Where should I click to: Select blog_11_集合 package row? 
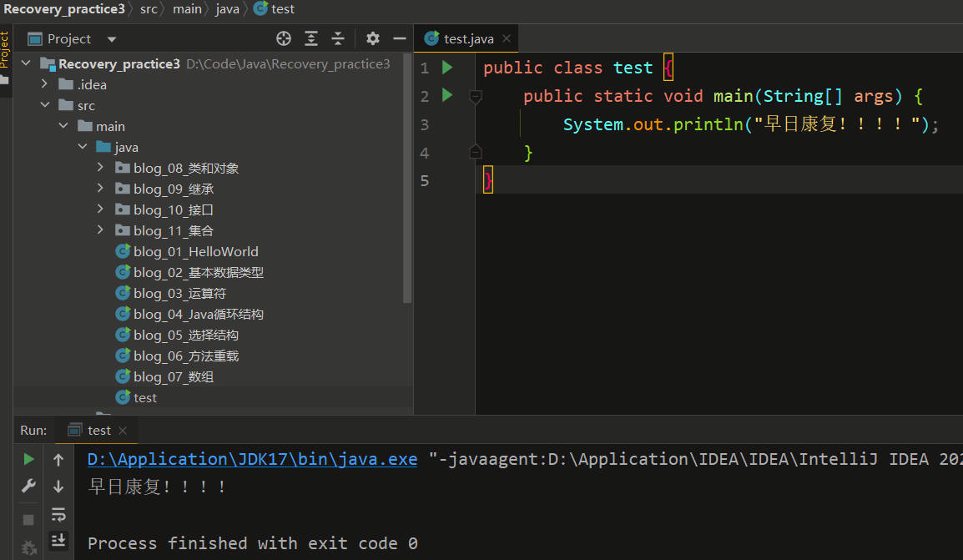pos(212,231)
